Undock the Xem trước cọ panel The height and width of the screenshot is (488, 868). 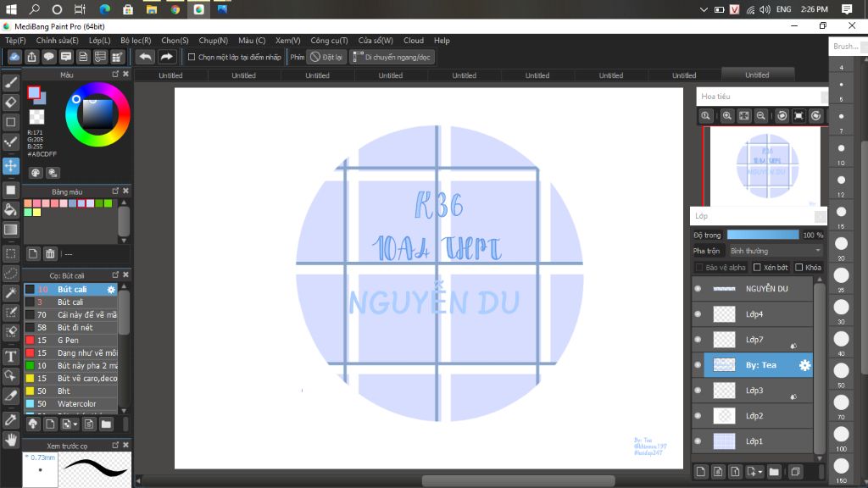(115, 445)
